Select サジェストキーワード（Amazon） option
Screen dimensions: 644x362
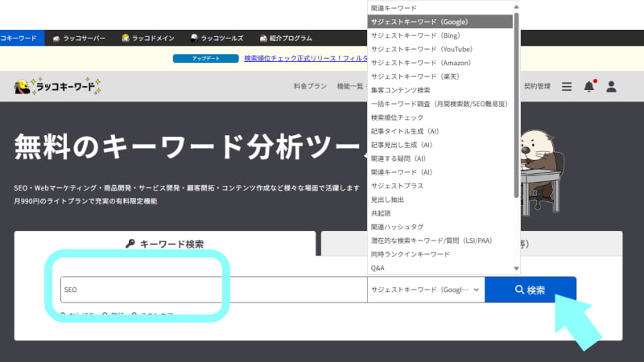[x=440, y=63]
